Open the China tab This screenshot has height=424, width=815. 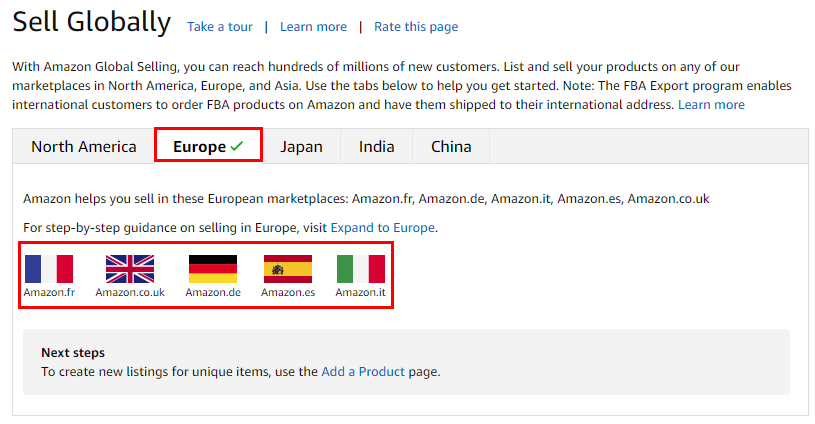pyautogui.click(x=451, y=147)
